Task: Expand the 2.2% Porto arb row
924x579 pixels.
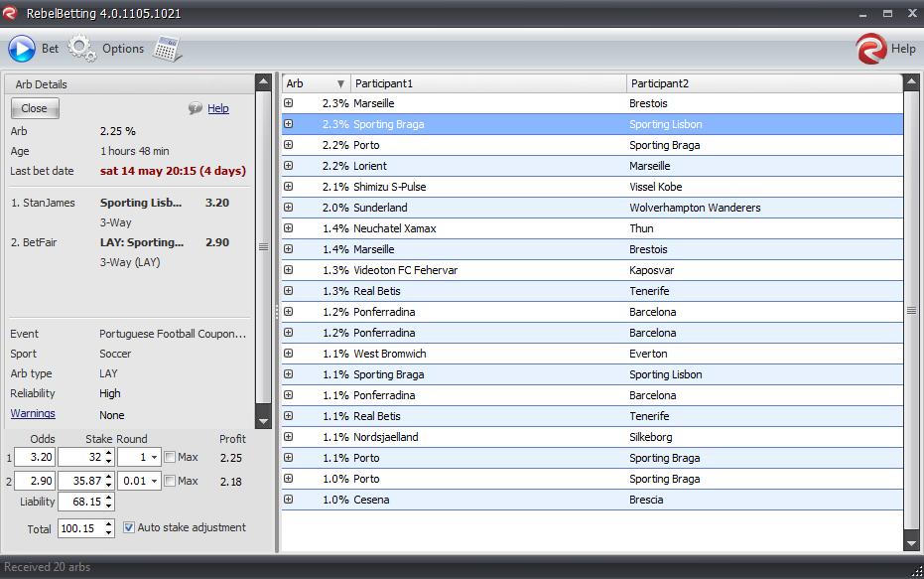Action: (x=288, y=145)
